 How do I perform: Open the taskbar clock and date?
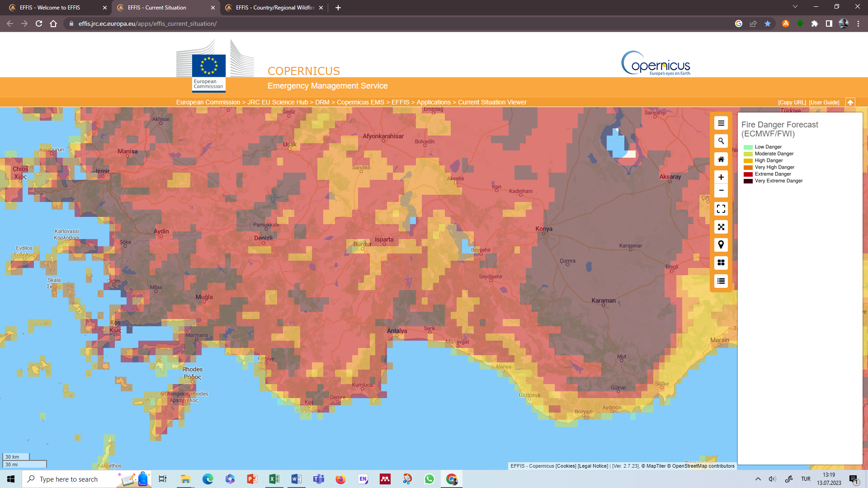click(x=829, y=479)
